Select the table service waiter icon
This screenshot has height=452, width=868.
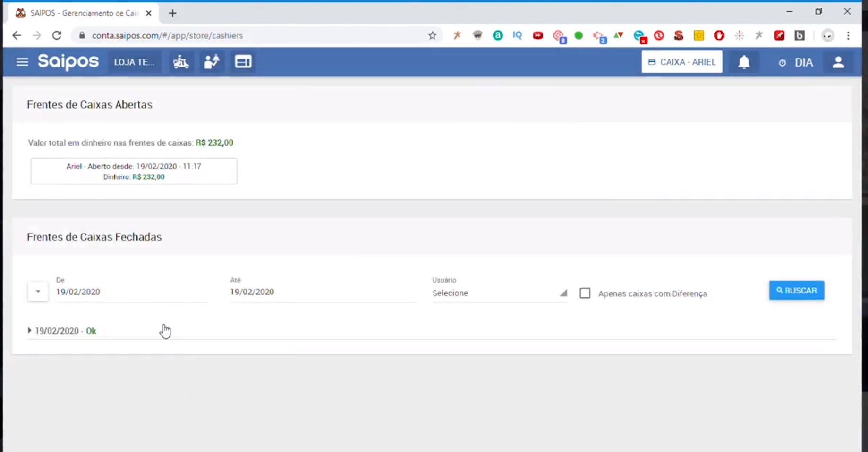pos(212,62)
